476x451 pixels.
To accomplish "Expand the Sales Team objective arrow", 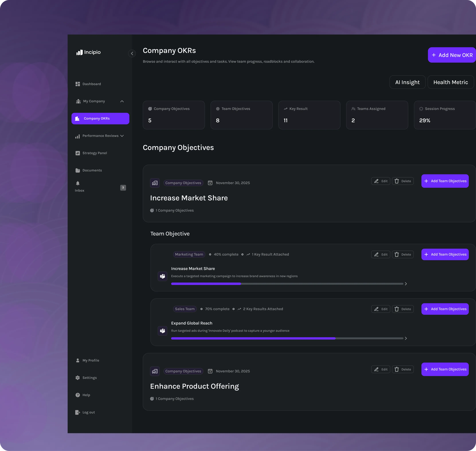I will (406, 338).
